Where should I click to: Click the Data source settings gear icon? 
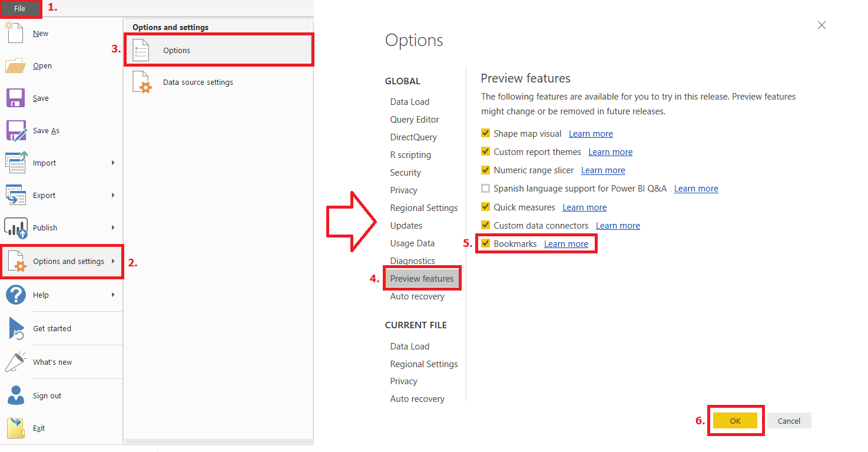[x=141, y=82]
